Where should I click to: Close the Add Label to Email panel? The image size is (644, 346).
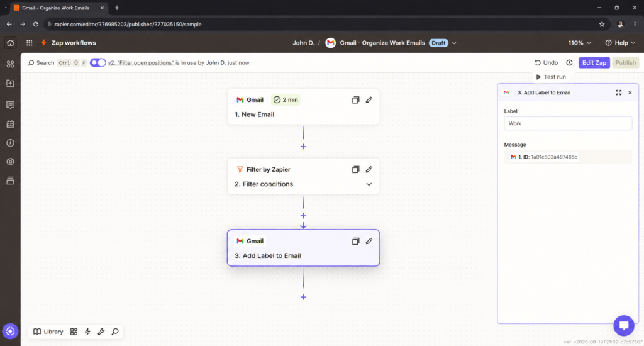coord(630,93)
